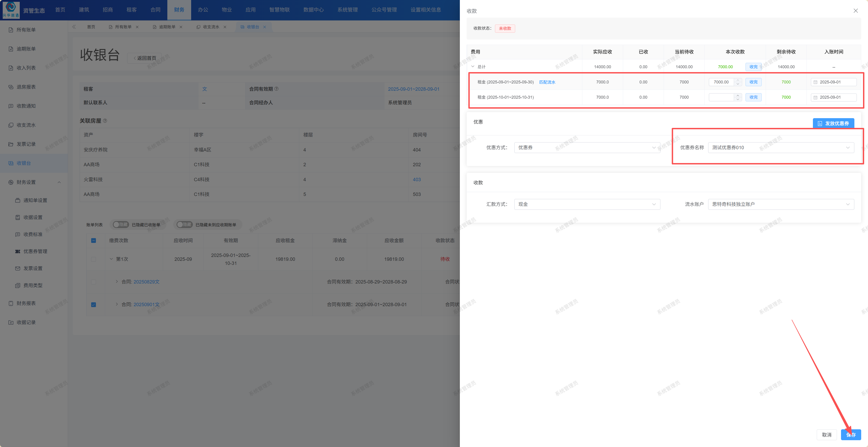868x447 pixels.
Task: Open the 合同 top menu
Action: tap(155, 10)
